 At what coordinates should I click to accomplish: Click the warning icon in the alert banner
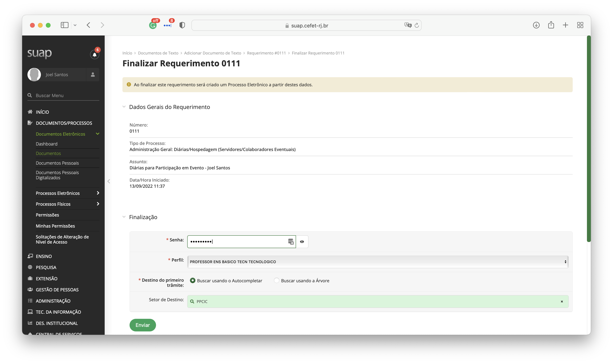click(129, 84)
